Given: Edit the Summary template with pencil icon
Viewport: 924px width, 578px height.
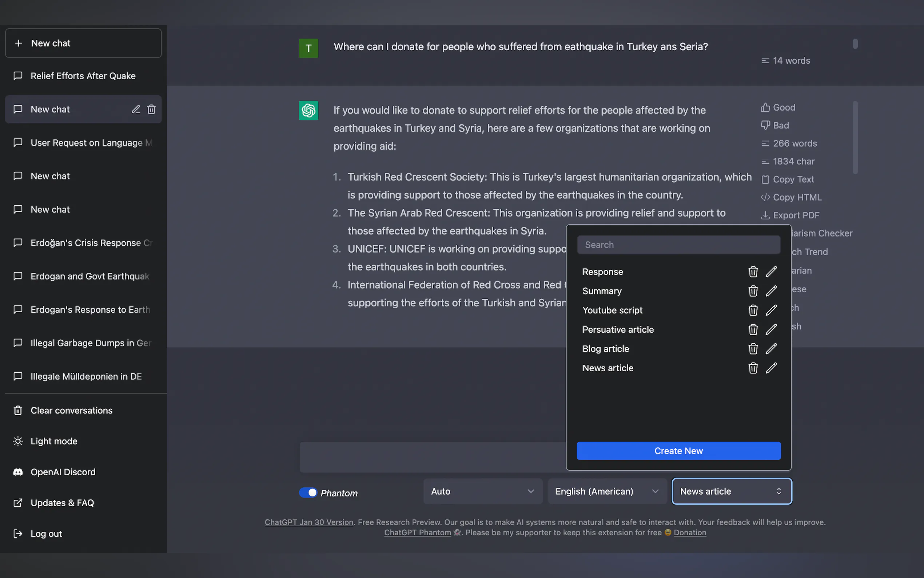Looking at the screenshot, I should coord(771,291).
